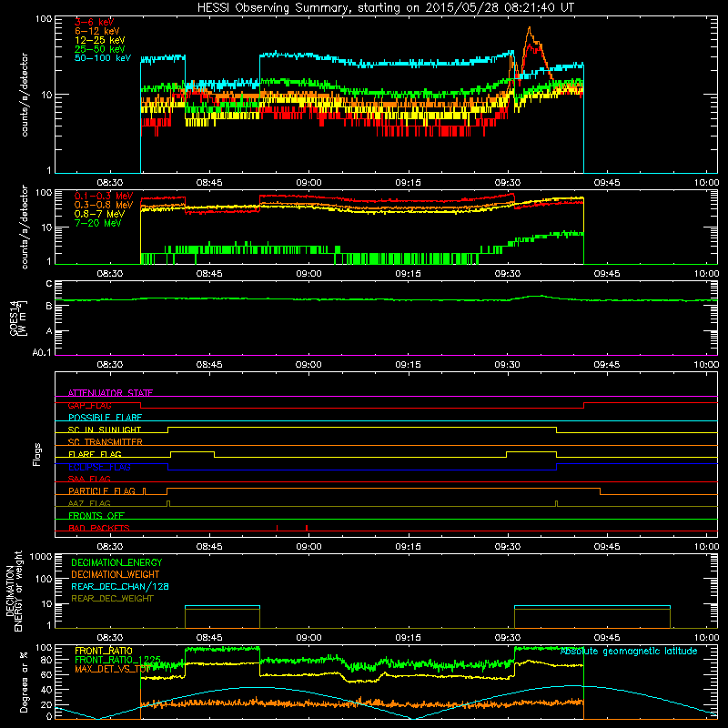Screen dimensions: 728x728
Task: Click the 09:45 tick under Flags panel
Action: 607,547
